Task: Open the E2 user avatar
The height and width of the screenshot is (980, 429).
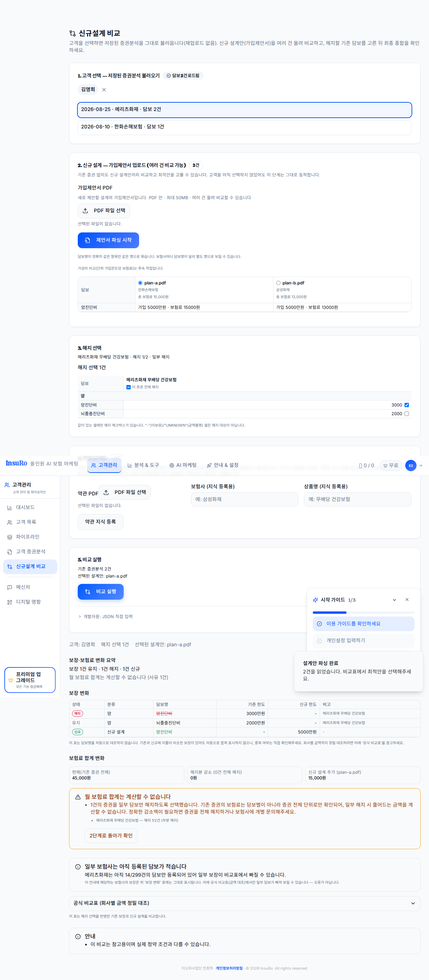Action: [411, 465]
